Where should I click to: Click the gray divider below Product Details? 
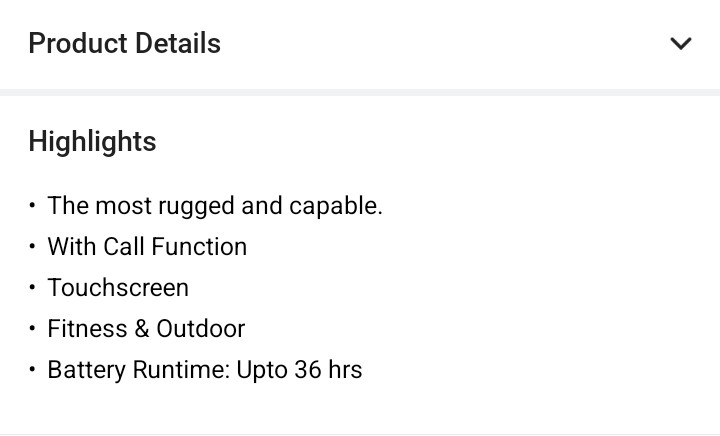[360, 92]
